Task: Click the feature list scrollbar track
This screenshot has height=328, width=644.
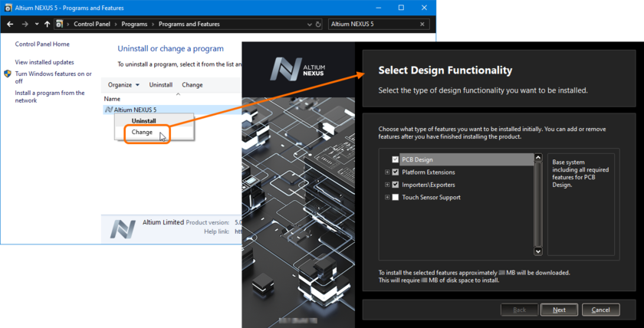Action: click(538, 205)
